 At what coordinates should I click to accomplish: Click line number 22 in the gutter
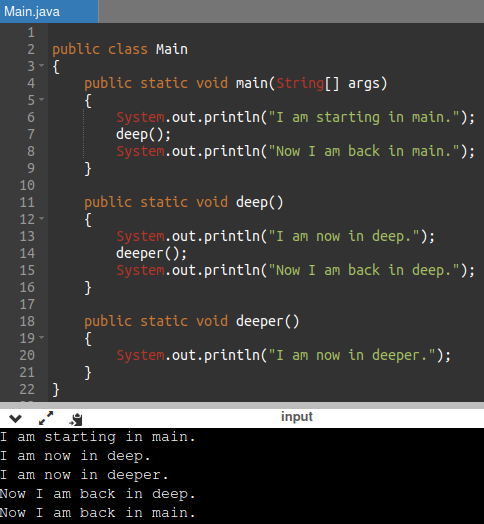click(x=27, y=389)
